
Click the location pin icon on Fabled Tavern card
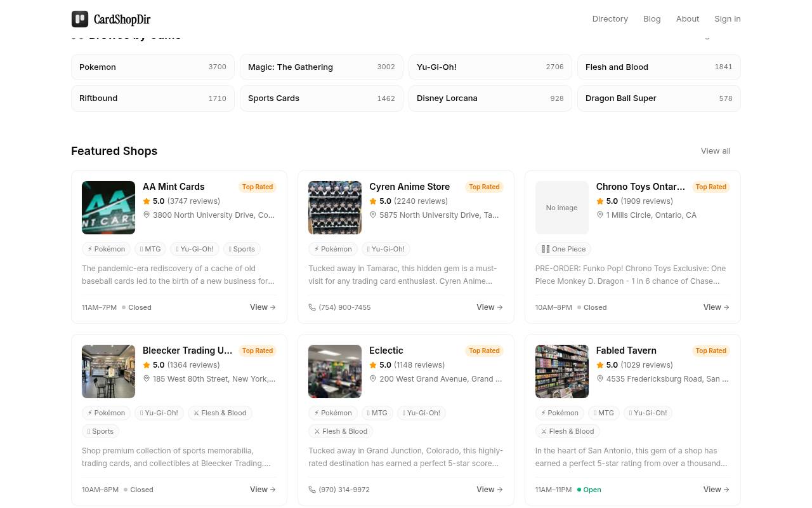(599, 379)
